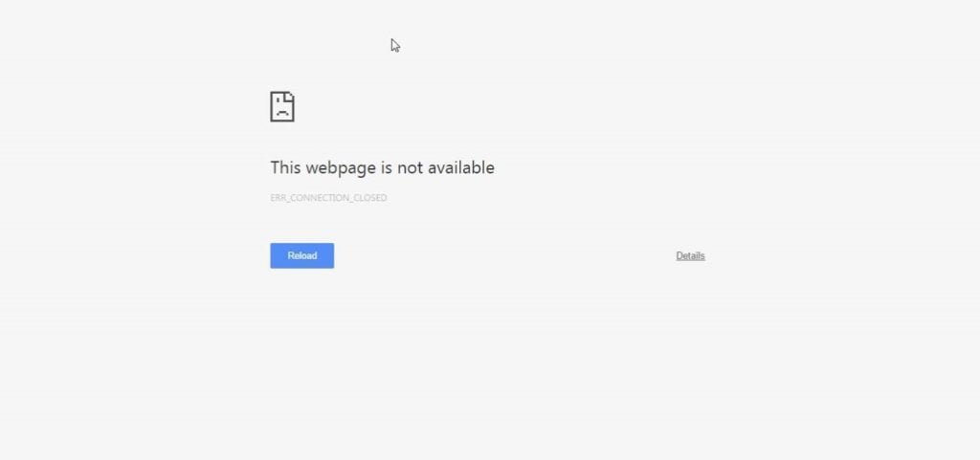Retry loading with the Reload button
Viewport: 980px width, 460px height.
click(301, 255)
